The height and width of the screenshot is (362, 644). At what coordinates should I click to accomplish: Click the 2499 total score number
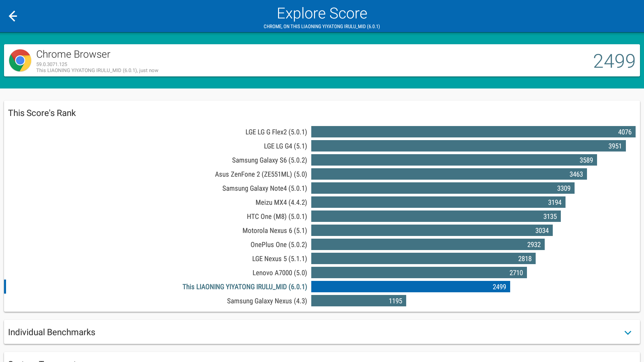point(614,61)
